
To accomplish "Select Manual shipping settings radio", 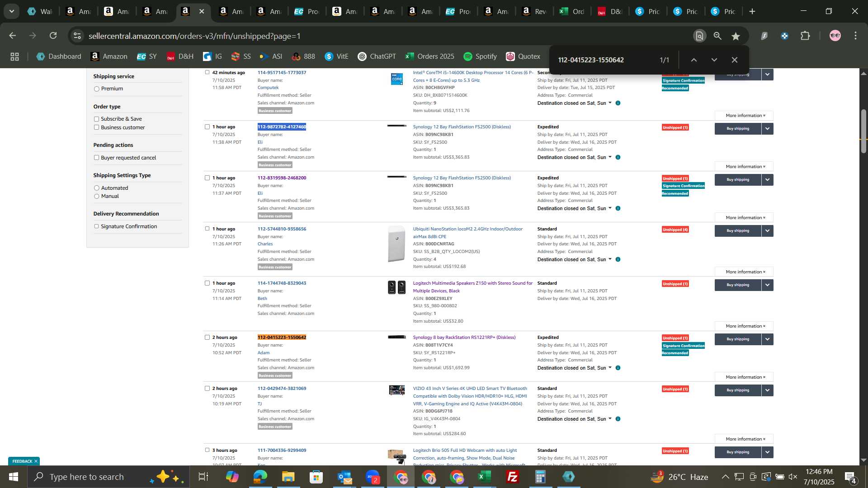I will 96,197.
